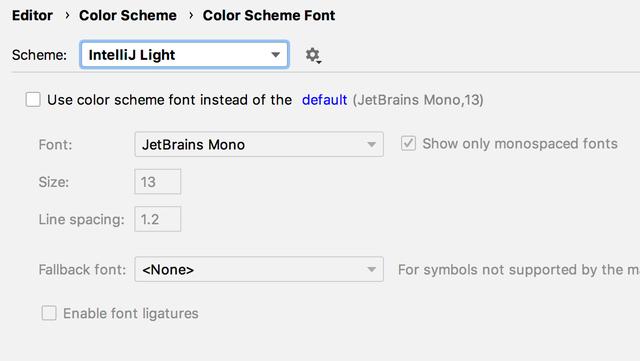Go to Color Scheme breadcrumb item
Screen dimensions: 640x361
click(x=128, y=16)
